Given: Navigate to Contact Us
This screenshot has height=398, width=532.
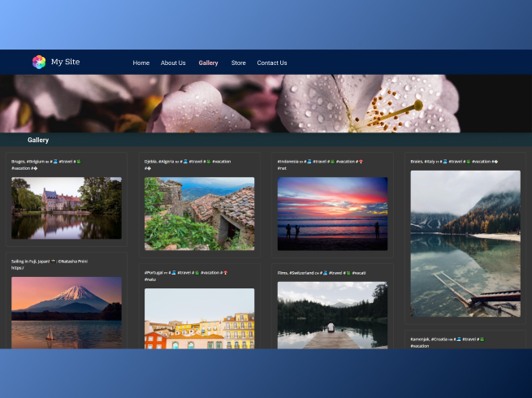Looking at the screenshot, I should [272, 63].
